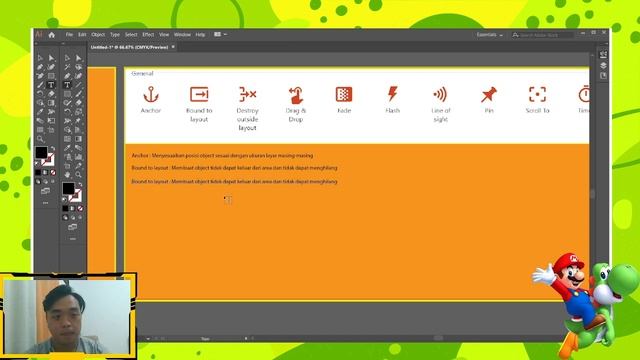Screen dimensions: 640x360
Task: Open the File menu
Action: pyautogui.click(x=69, y=35)
